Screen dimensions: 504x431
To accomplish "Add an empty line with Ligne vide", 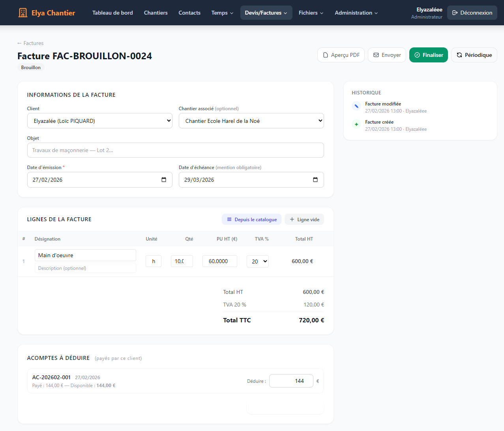I will pyautogui.click(x=304, y=220).
